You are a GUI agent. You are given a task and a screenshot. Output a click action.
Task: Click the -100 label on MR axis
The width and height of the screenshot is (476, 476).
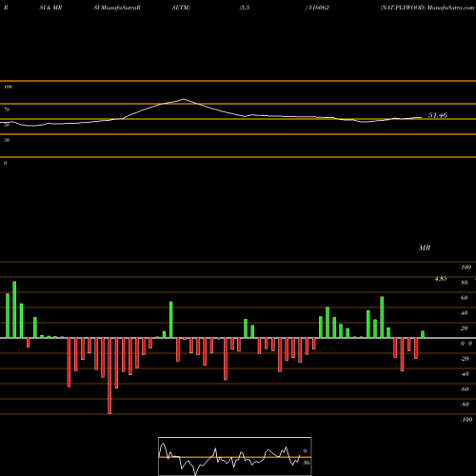(466, 420)
